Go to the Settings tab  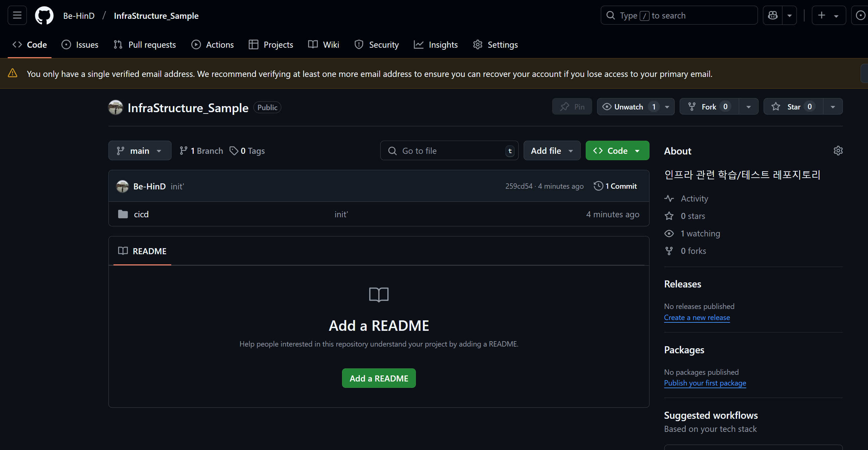[495, 45]
